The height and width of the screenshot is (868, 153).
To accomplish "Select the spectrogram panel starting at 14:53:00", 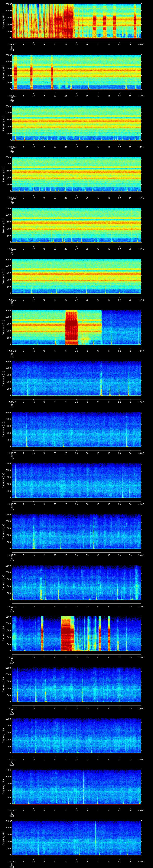I will 76,736.
